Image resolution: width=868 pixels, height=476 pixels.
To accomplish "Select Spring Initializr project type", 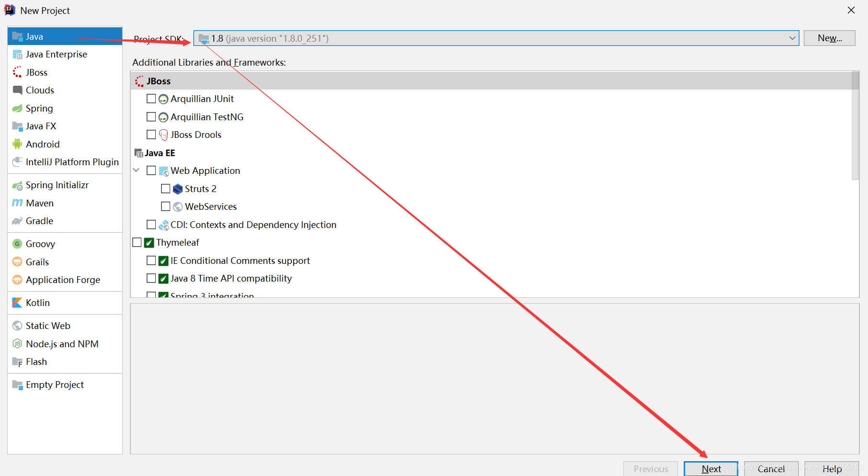I will point(65,185).
